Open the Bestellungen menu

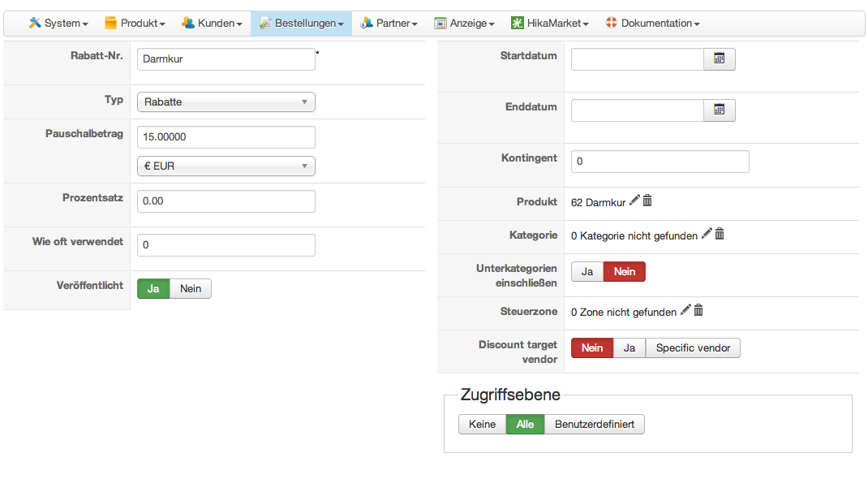coord(301,24)
